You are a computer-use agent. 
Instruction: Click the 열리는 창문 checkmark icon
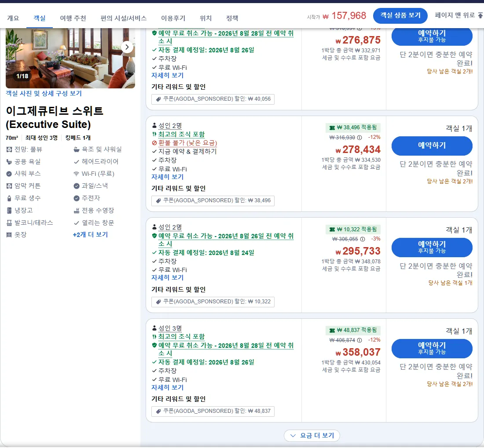[x=77, y=222]
